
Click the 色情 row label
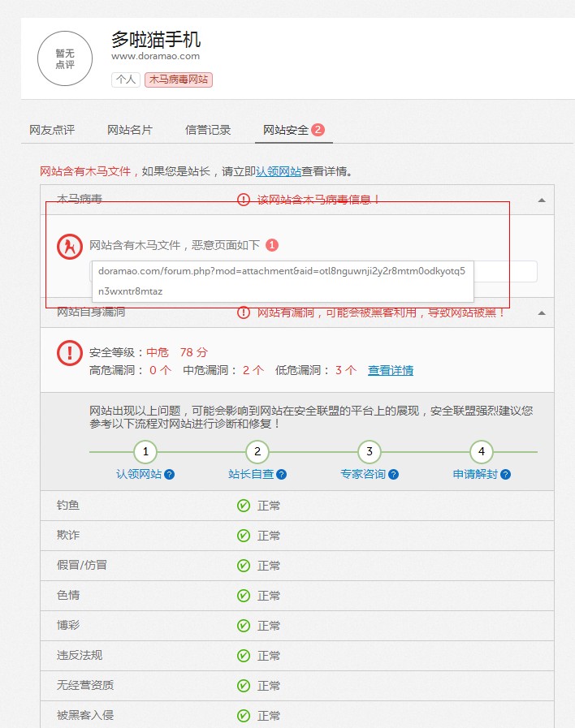(68, 595)
